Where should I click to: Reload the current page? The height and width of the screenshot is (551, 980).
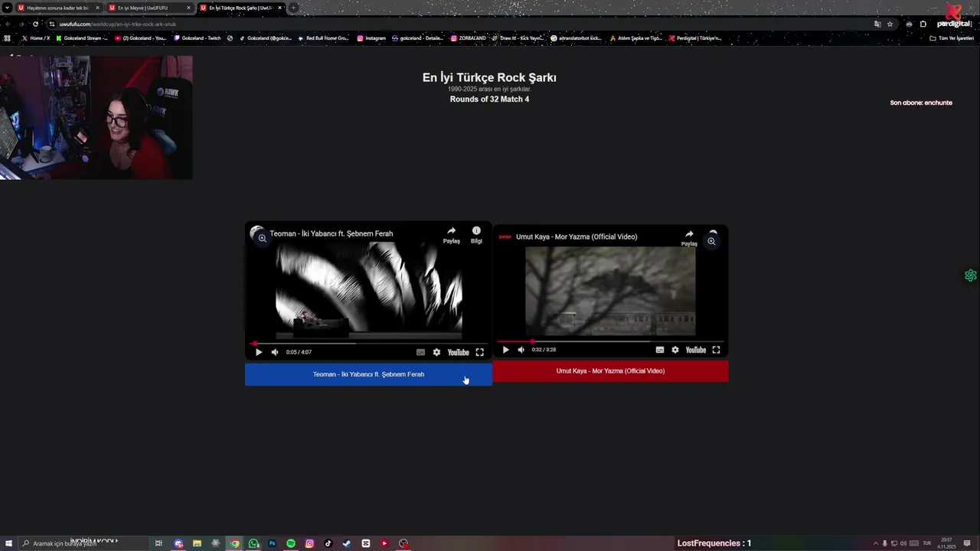coord(35,24)
